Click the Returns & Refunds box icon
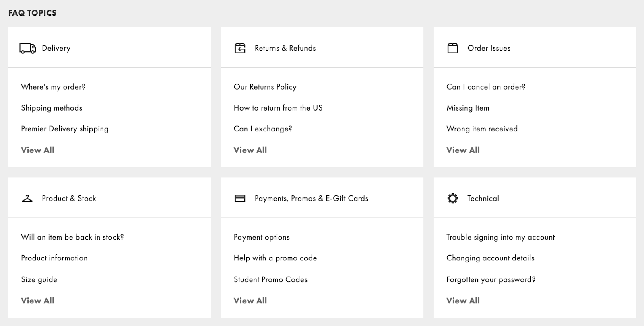 point(240,48)
